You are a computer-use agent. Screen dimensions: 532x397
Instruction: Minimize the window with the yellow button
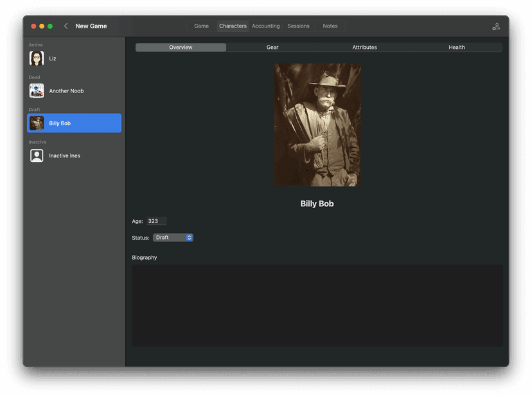click(42, 26)
